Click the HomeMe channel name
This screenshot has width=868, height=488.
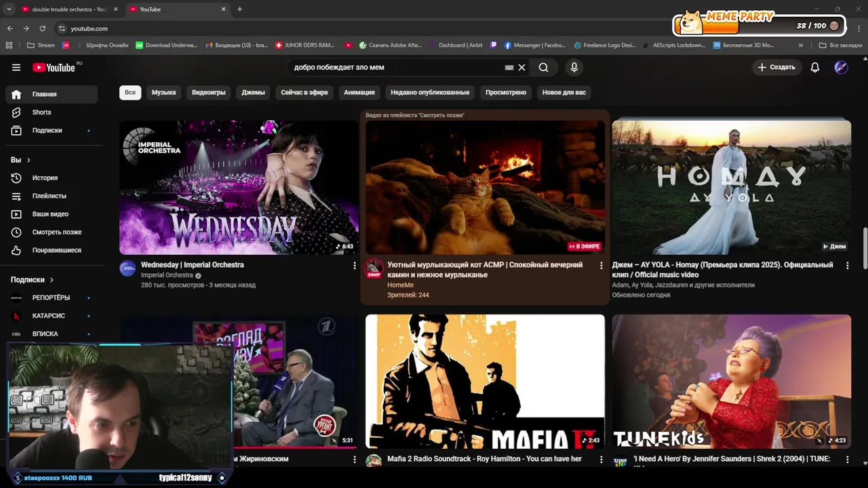(x=400, y=285)
